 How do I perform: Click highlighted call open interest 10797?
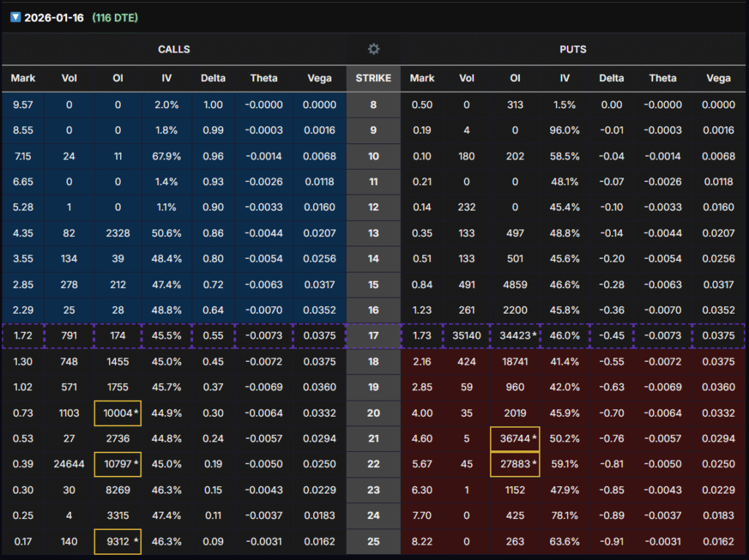click(x=118, y=465)
